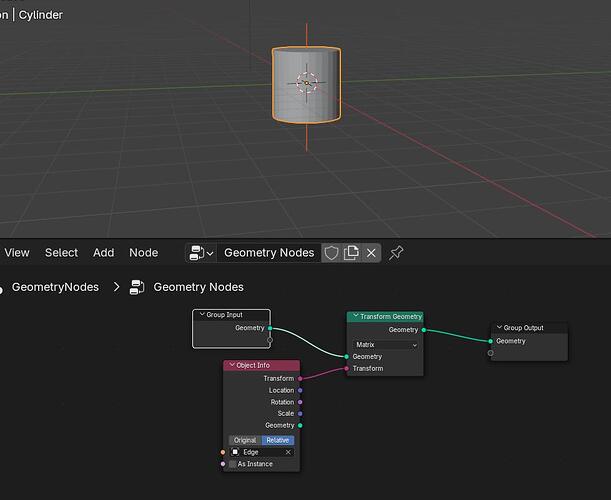Open the Add menu in node editor
The image size is (611, 500).
(103, 253)
